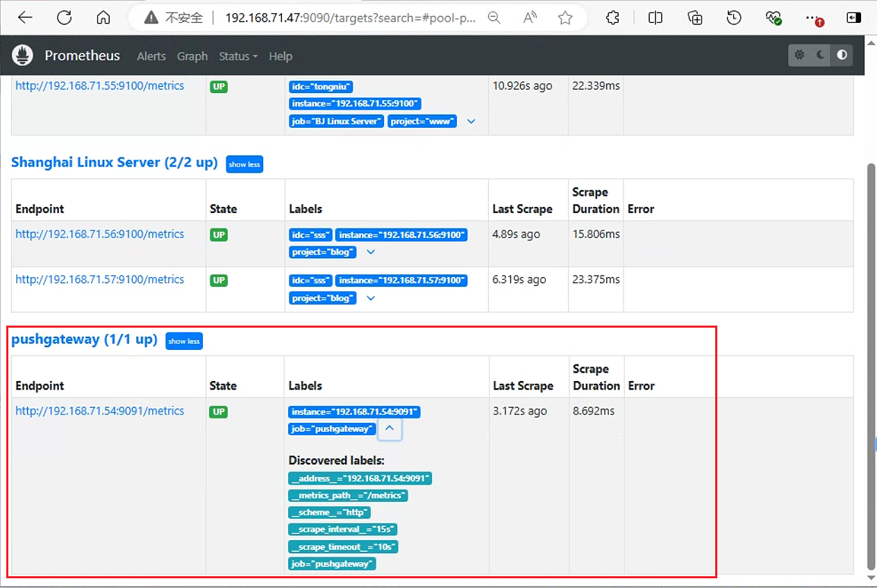
Task: Collapse pushgateway pool with show less
Action: point(184,341)
